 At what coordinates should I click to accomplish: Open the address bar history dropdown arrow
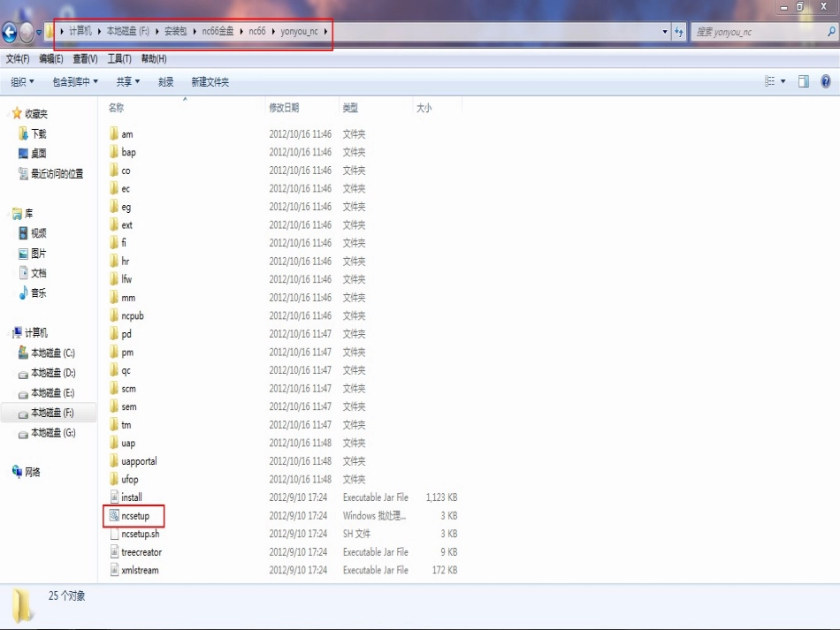(665, 32)
